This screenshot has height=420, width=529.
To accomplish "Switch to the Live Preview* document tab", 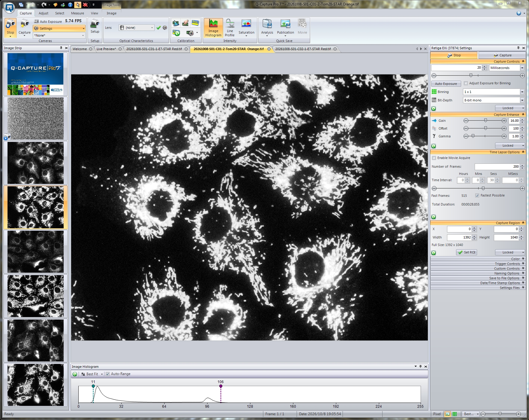I will pyautogui.click(x=106, y=49).
